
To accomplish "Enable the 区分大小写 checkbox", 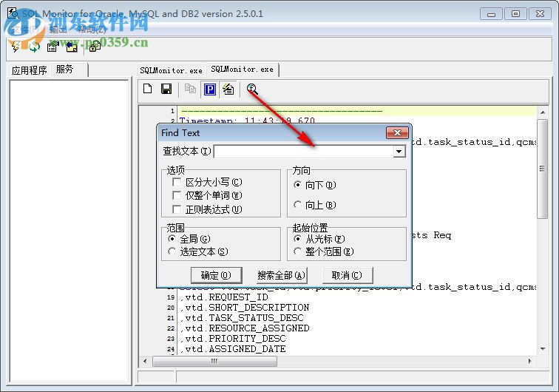I will point(177,182).
